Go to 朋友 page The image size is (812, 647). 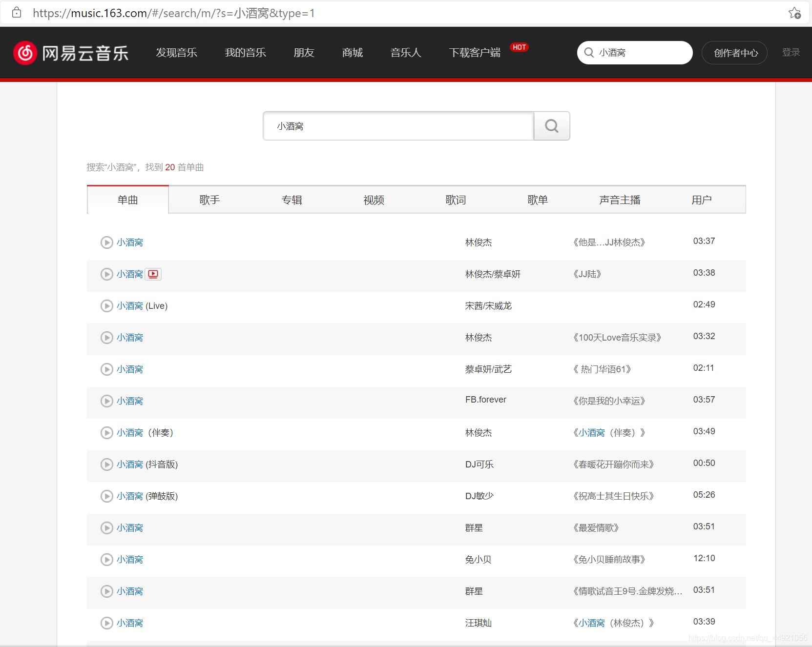pyautogui.click(x=304, y=53)
